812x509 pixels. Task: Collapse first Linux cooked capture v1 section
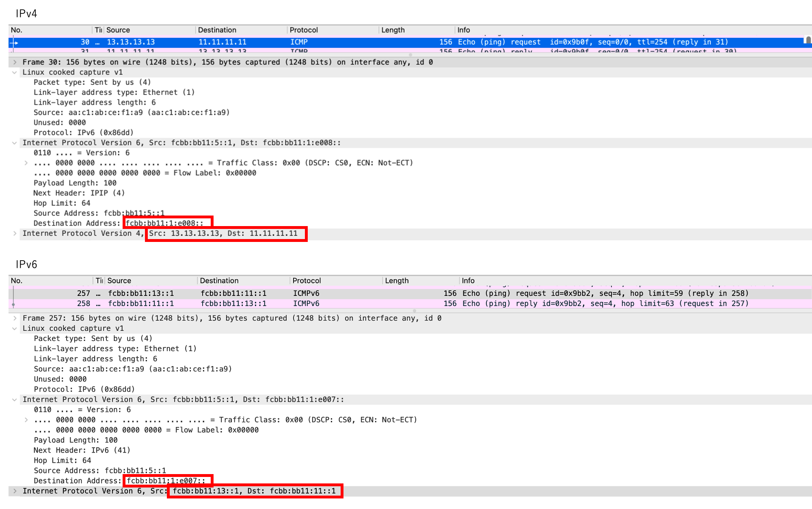[x=15, y=72]
